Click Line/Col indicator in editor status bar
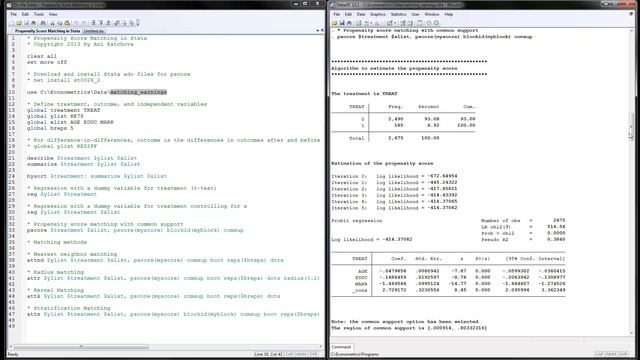640x360 pixels. point(268,354)
